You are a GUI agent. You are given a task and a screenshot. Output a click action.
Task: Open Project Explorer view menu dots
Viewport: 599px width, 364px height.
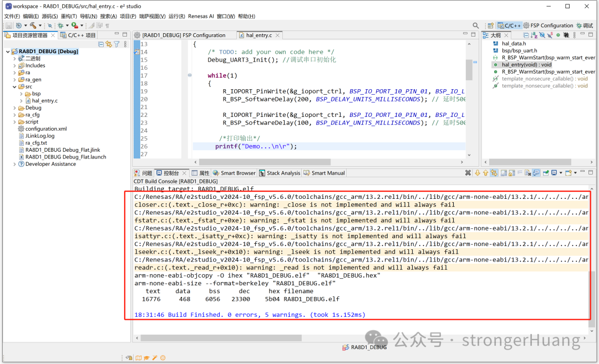click(125, 44)
